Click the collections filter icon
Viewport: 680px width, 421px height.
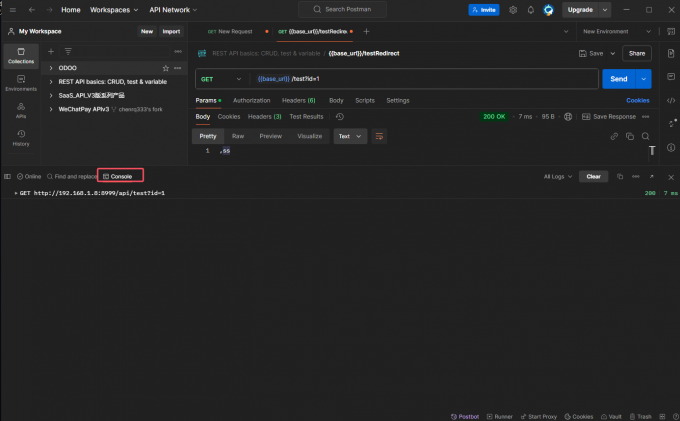pyautogui.click(x=68, y=52)
